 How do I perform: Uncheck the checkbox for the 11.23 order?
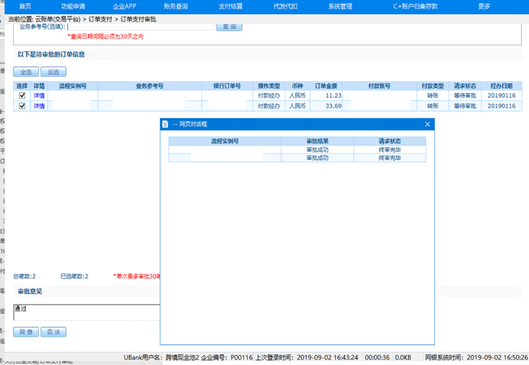(x=22, y=95)
